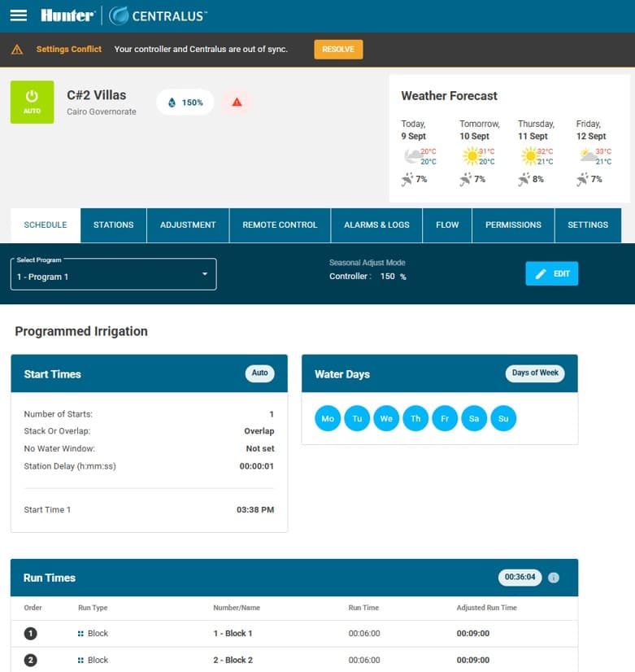Toggle Friday water day
635x672 pixels.
[445, 419]
